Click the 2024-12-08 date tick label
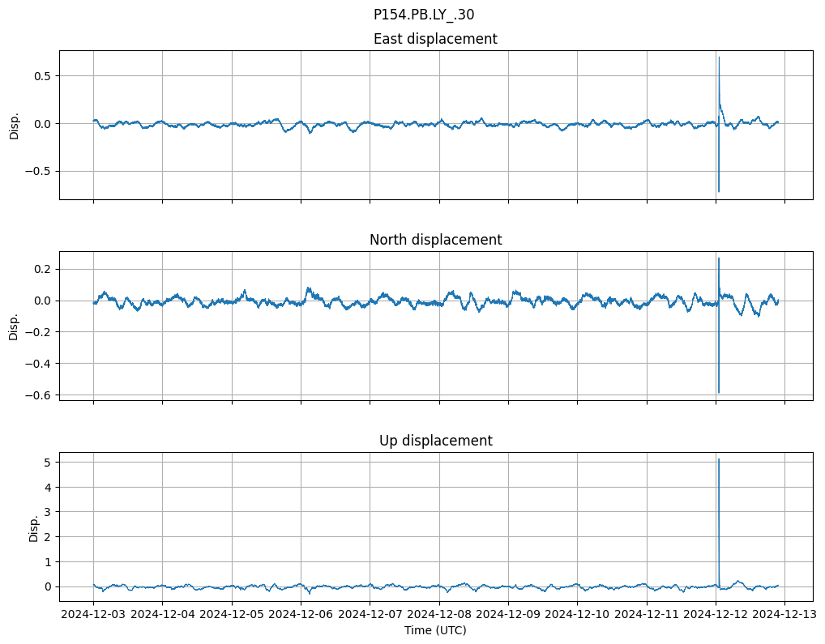825x644 pixels. click(x=439, y=615)
